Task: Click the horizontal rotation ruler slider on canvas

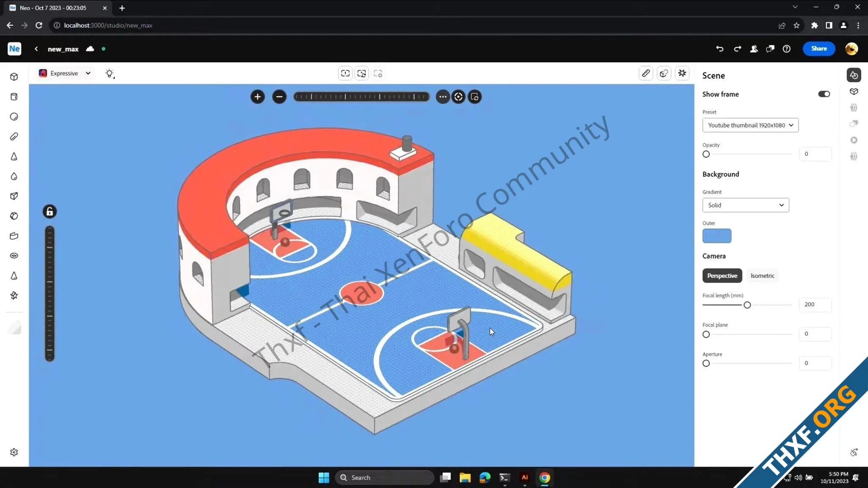Action: (x=362, y=97)
